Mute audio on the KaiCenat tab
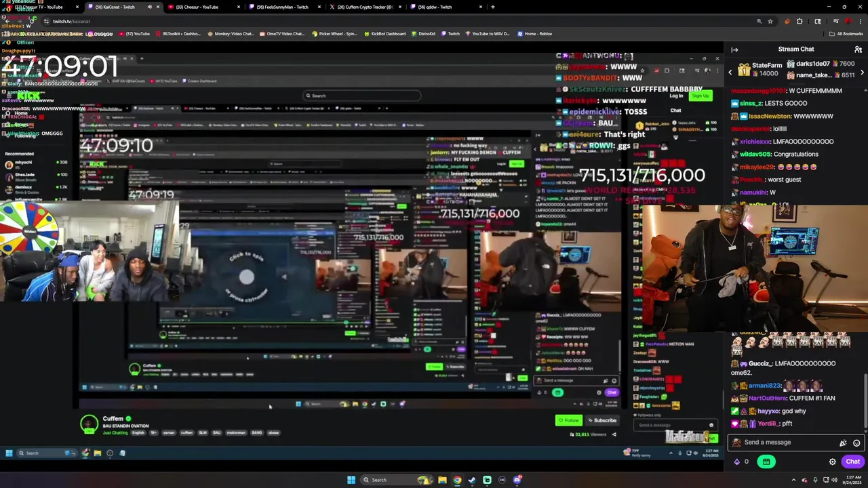The image size is (868, 488). 150,7
